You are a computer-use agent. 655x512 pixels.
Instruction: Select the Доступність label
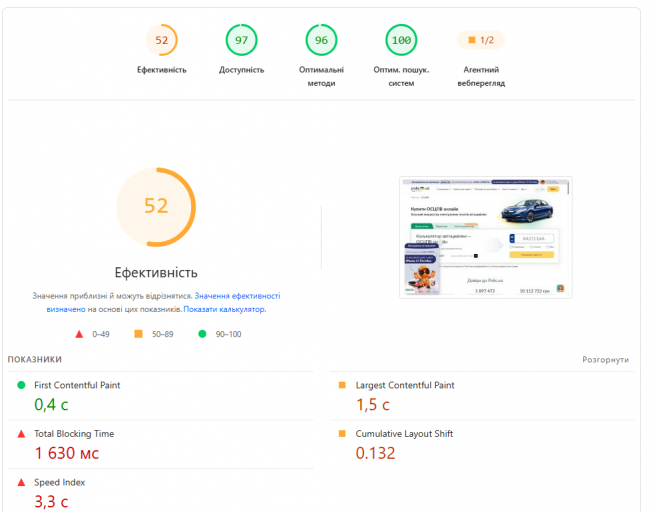coord(241,70)
